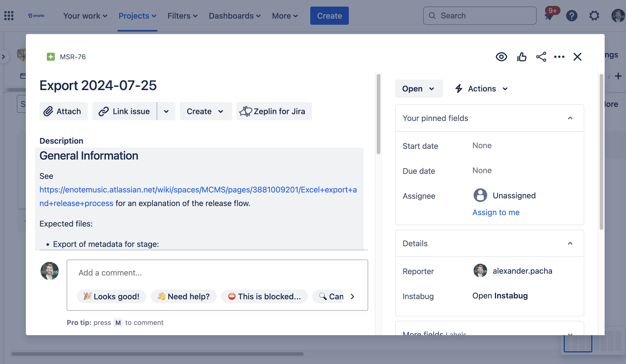Open the three-dot more actions menu
This screenshot has height=364, width=626.
[559, 57]
